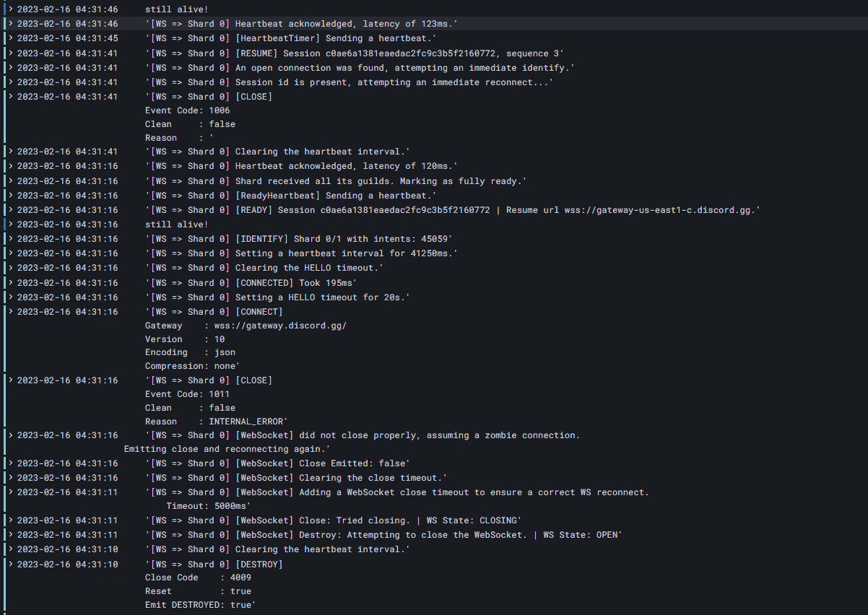Expand the 'latency of 123ms' heartbeat log row
Image resolution: width=868 pixels, height=615 pixels.
pyautogui.click(x=11, y=24)
